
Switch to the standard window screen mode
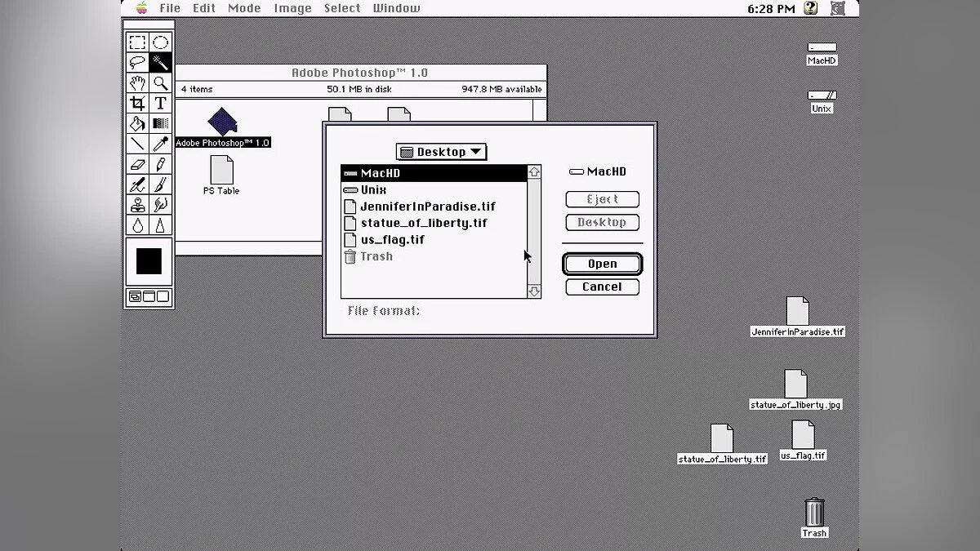135,297
